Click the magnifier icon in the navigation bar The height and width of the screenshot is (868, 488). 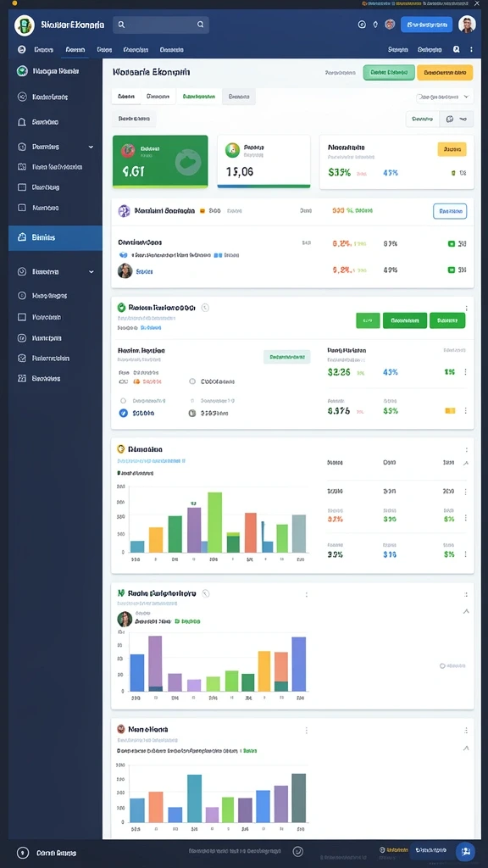(x=457, y=49)
